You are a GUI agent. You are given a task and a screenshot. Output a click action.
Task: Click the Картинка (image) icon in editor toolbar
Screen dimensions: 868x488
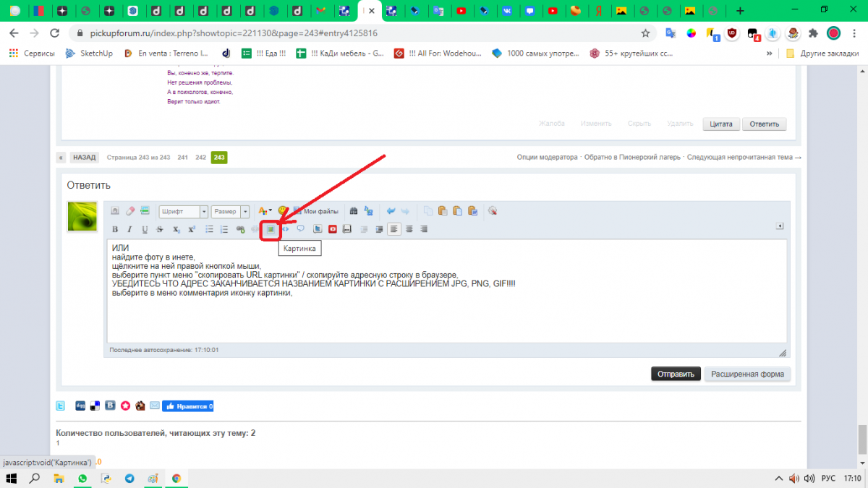click(271, 229)
